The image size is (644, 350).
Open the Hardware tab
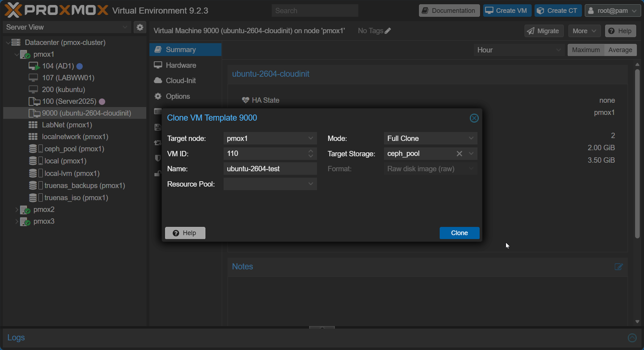tap(185, 65)
